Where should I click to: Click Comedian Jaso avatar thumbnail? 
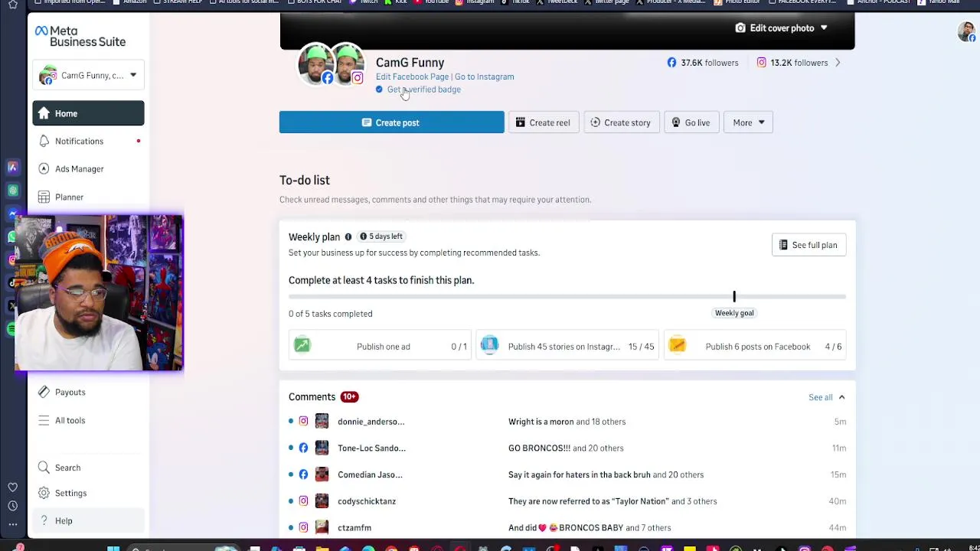[322, 474]
